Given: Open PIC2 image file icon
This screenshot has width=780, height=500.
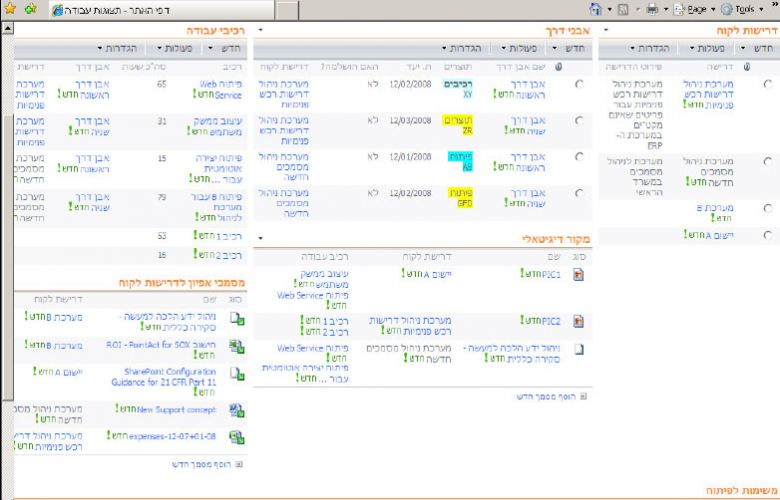Looking at the screenshot, I should tap(578, 321).
